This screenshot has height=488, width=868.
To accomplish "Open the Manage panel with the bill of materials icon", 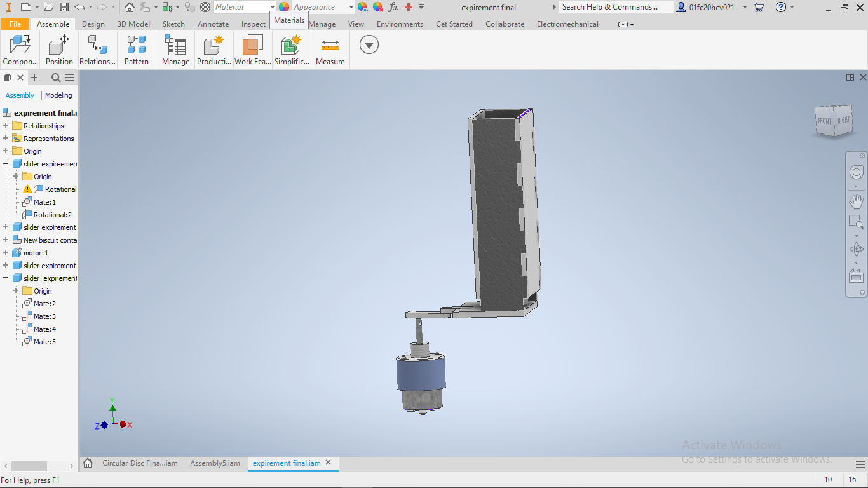I will [x=175, y=50].
